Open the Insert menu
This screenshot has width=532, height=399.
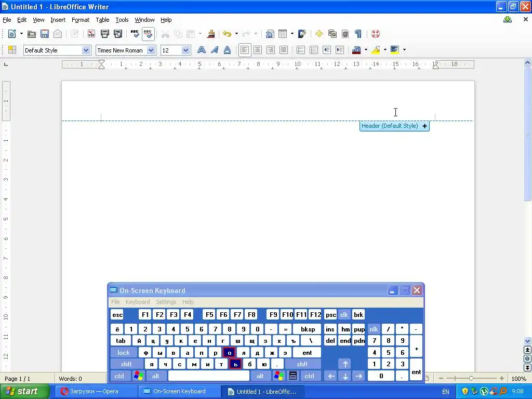58,20
